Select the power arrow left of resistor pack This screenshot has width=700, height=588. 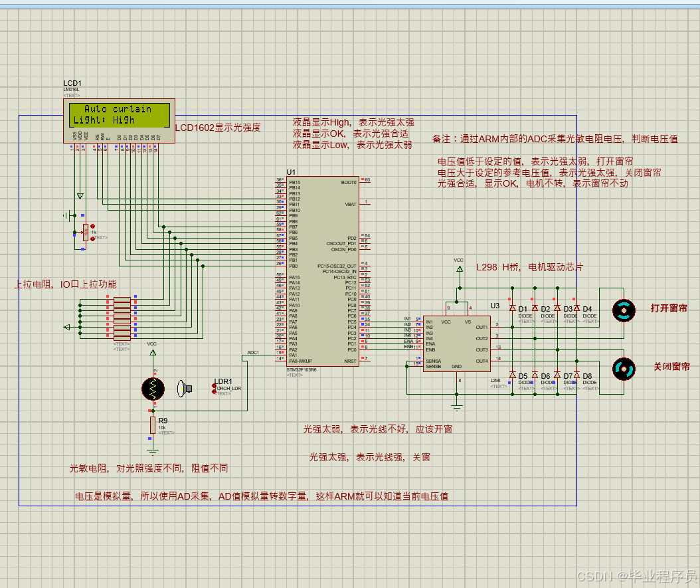click(x=67, y=328)
